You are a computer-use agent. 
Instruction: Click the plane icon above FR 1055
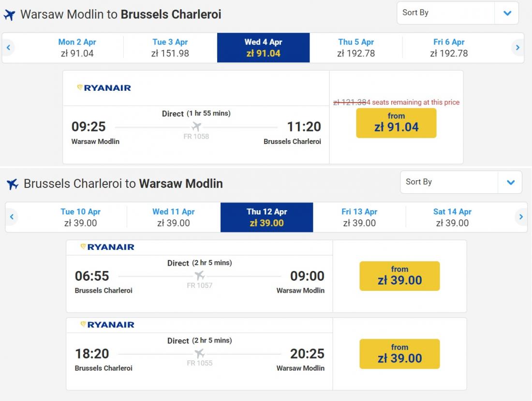click(200, 353)
